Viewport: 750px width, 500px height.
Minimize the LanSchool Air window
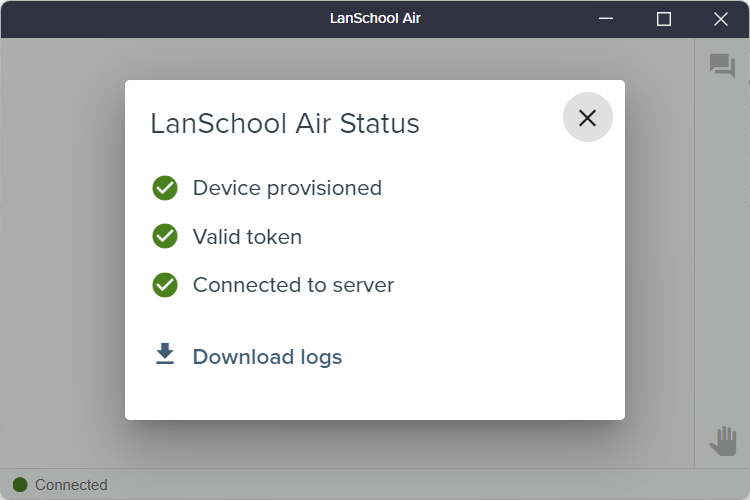(606, 19)
